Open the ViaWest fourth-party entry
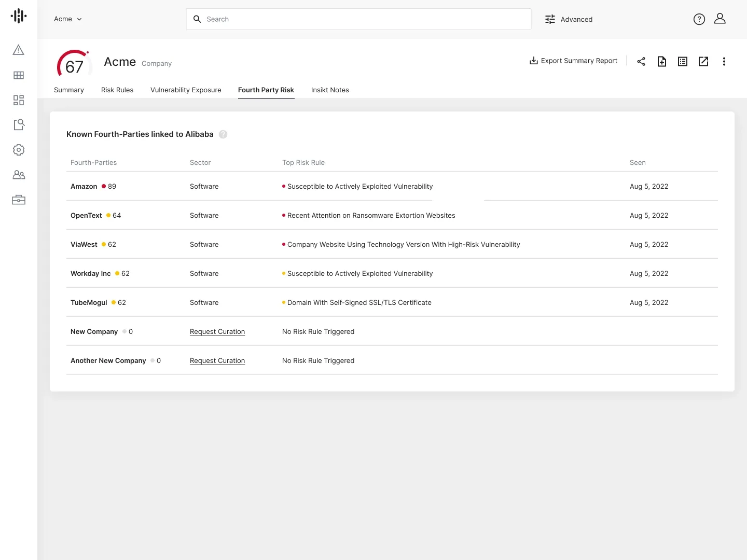The image size is (747, 560). (84, 244)
